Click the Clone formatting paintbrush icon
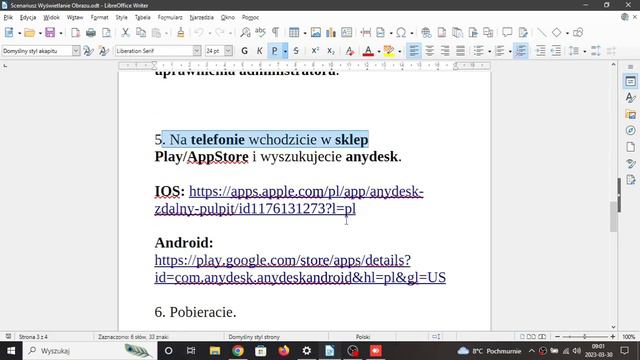Screen dimensions: 640x360 181,33
